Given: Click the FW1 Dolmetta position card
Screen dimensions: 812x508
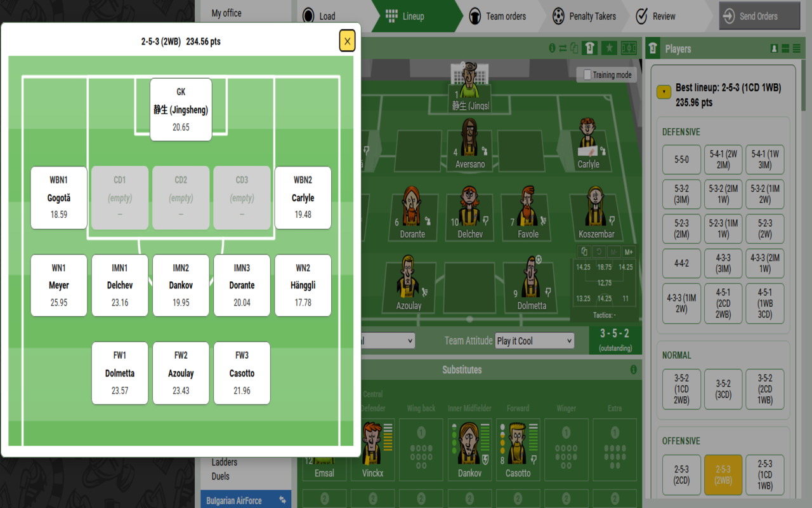Looking at the screenshot, I should [x=120, y=373].
